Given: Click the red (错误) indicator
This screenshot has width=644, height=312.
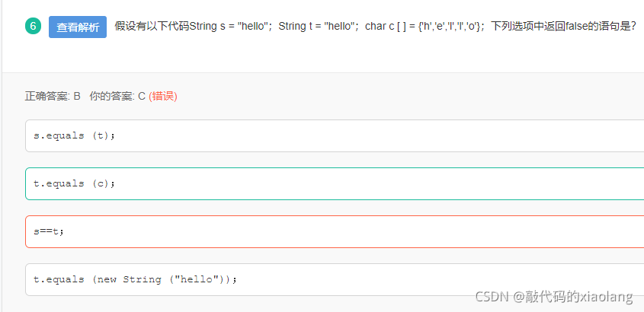Looking at the screenshot, I should click(163, 97).
